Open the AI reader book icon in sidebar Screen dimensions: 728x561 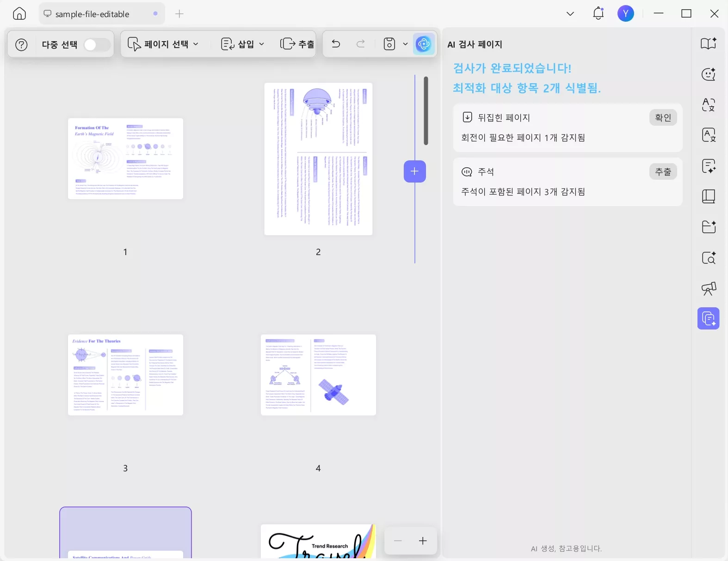click(709, 43)
